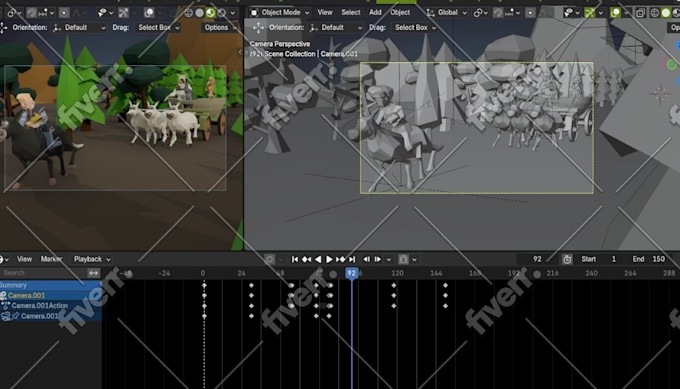This screenshot has width=680, height=389.
Task: Open the right viewport Object menu
Action: [400, 13]
